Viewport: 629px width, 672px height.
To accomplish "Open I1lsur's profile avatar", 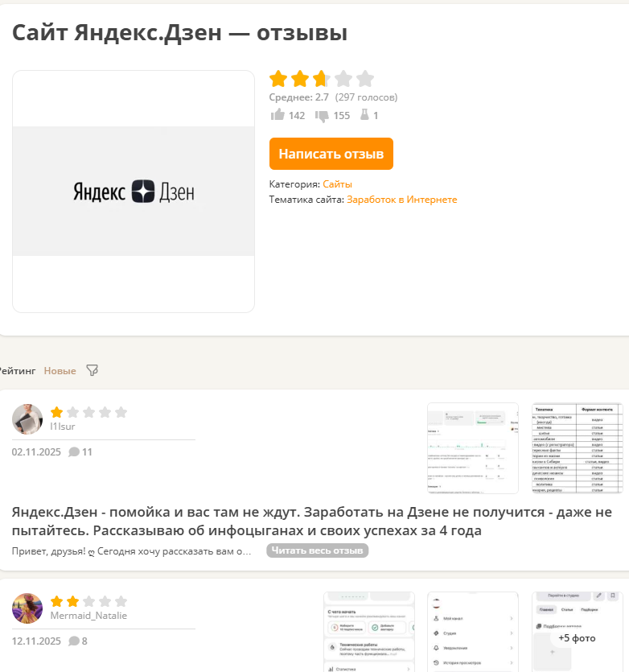I will point(27,419).
